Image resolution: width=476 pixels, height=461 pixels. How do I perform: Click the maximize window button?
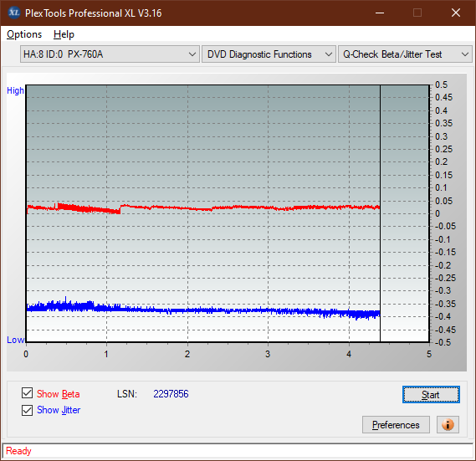pos(417,13)
